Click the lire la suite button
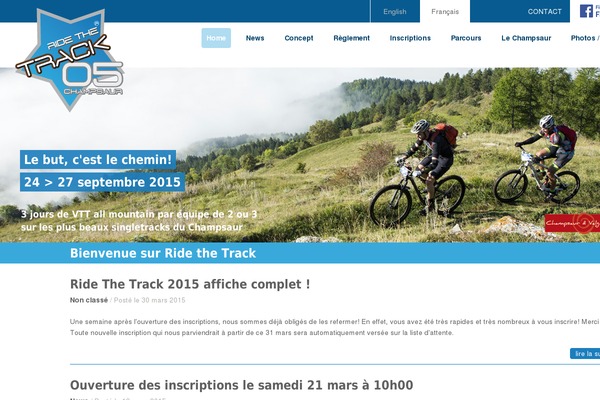The image size is (600, 400). point(585,354)
